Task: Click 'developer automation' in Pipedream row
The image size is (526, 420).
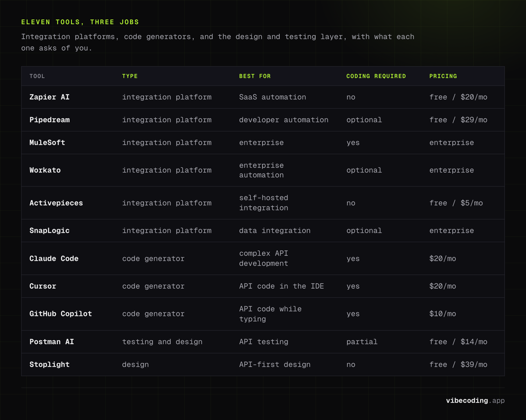Action: coord(284,120)
